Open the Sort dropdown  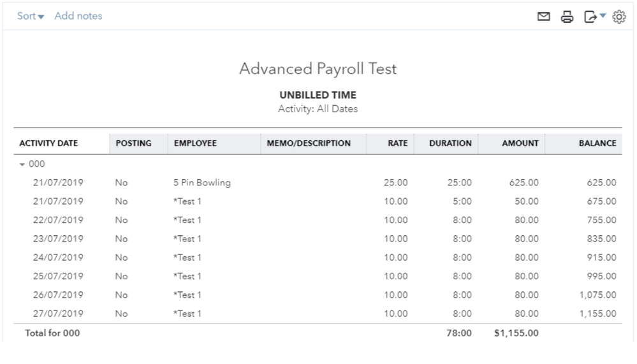[x=31, y=16]
